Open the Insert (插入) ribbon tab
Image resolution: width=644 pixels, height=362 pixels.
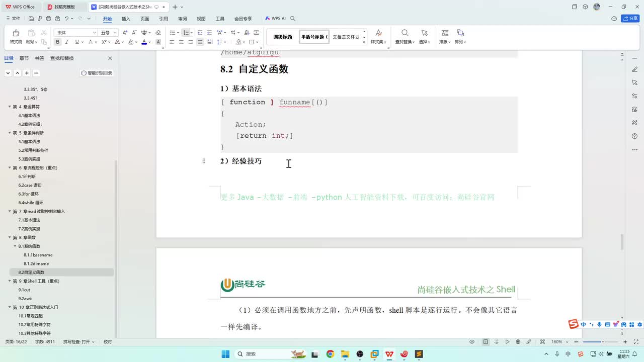pyautogui.click(x=126, y=19)
